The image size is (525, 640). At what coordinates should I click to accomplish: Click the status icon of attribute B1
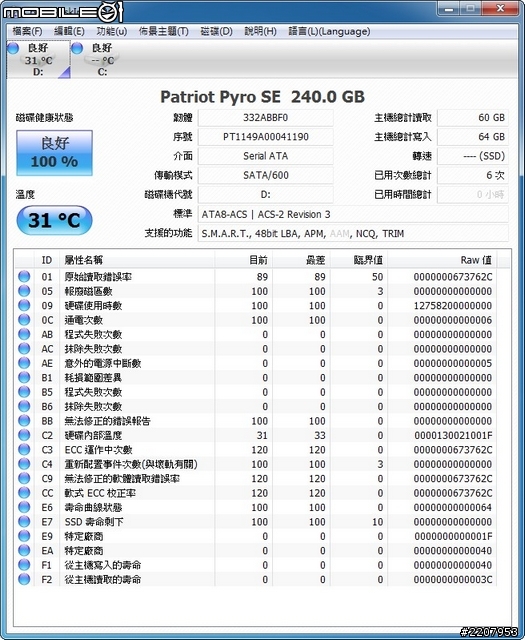coord(24,378)
